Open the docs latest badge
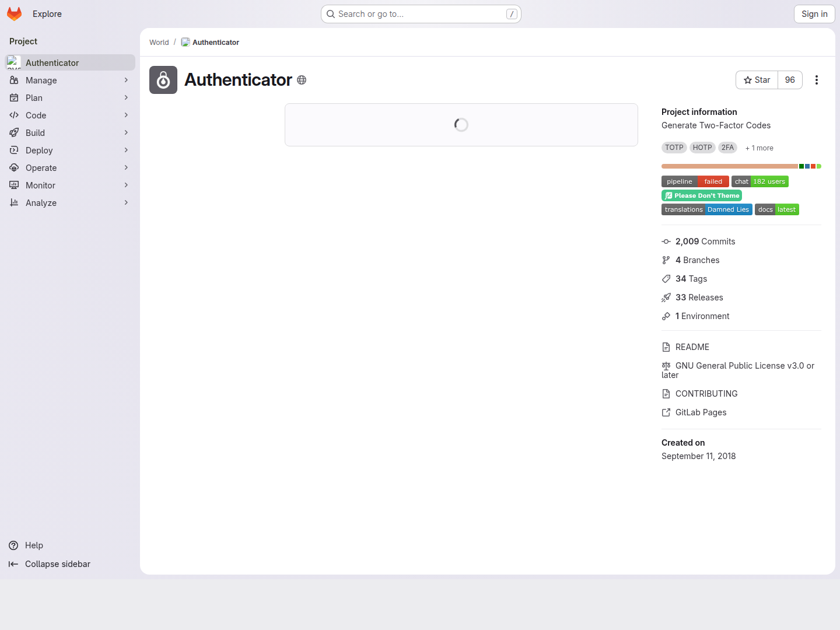 pyautogui.click(x=777, y=209)
